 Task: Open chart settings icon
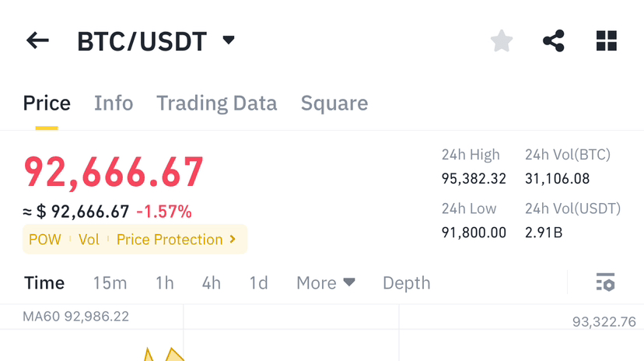(605, 282)
